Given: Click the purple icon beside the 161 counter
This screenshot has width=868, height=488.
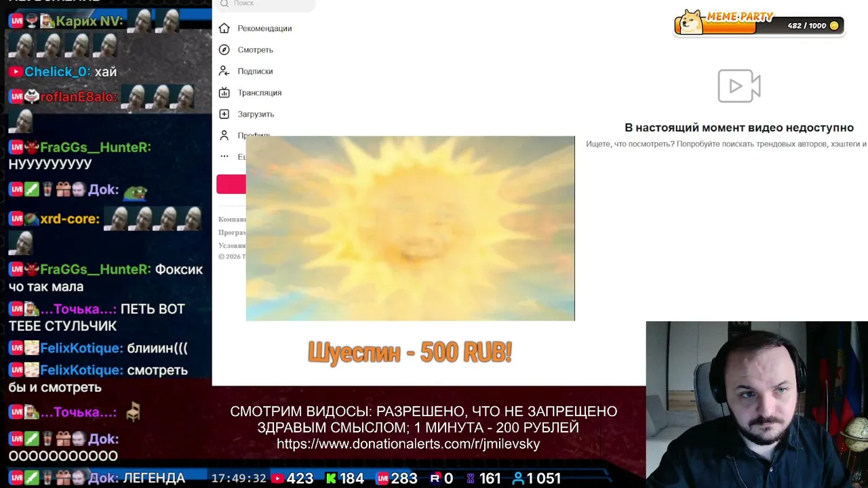Looking at the screenshot, I should [x=469, y=479].
